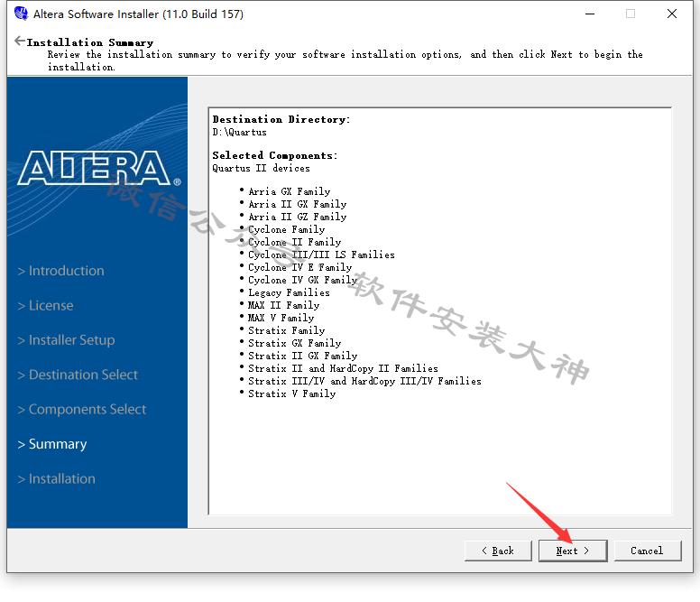Select the Components Select step
The width and height of the screenshot is (700, 602).
coord(82,410)
